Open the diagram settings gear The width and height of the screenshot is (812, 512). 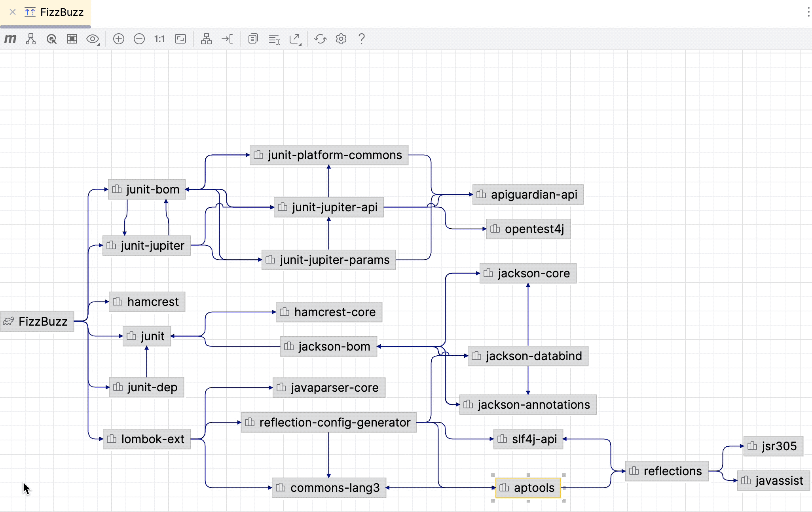click(x=341, y=39)
